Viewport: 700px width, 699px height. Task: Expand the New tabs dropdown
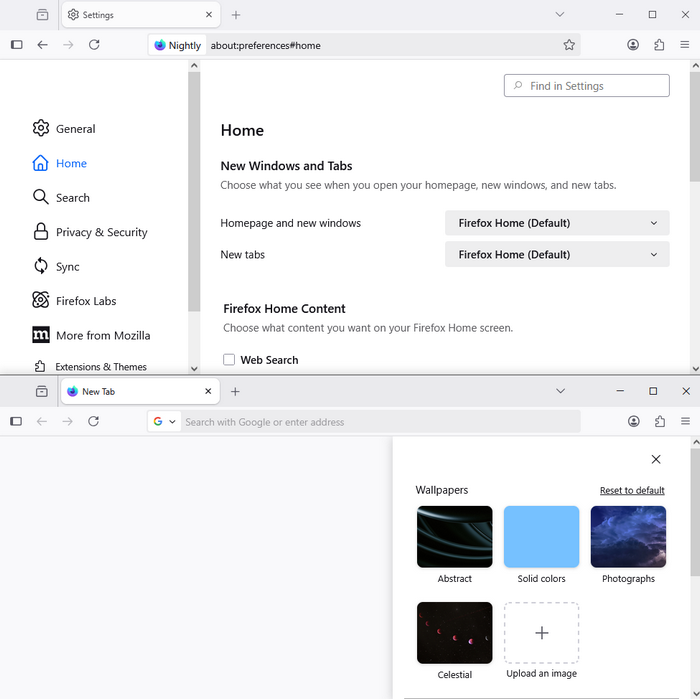click(x=557, y=255)
